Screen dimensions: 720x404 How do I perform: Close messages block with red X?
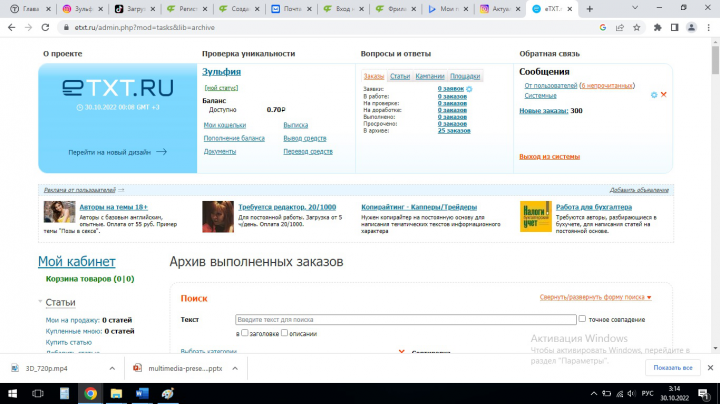click(664, 95)
